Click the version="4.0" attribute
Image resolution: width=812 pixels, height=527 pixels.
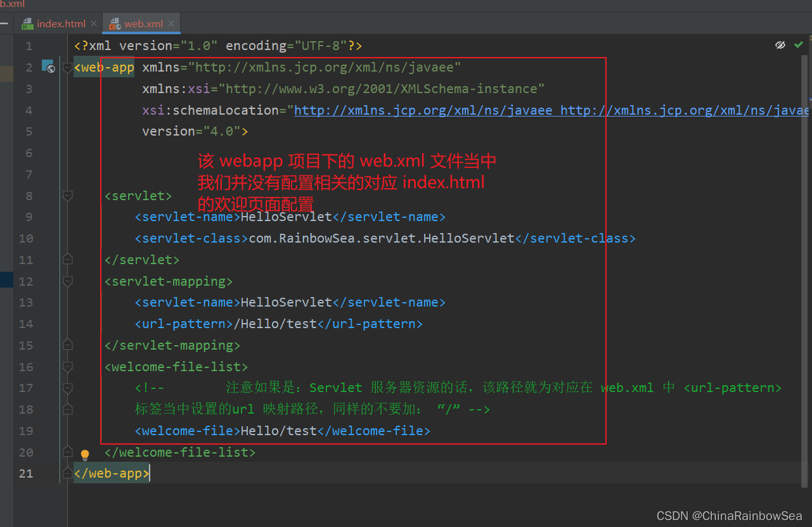coord(191,131)
